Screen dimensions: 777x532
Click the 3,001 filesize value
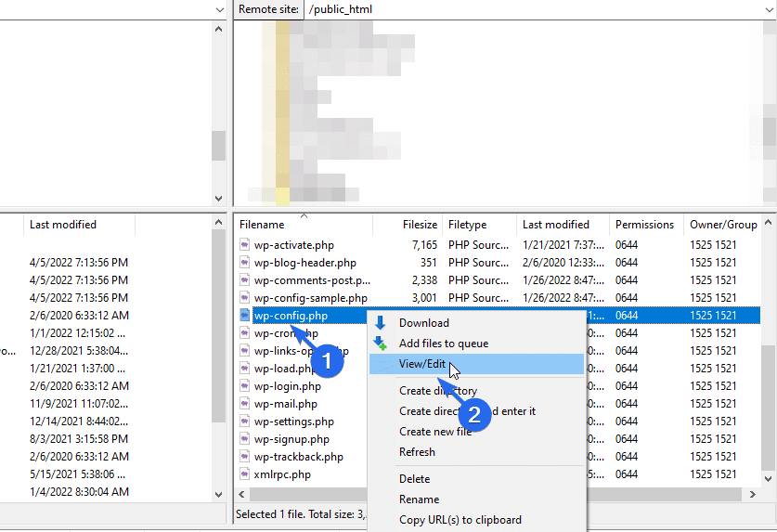pos(424,297)
